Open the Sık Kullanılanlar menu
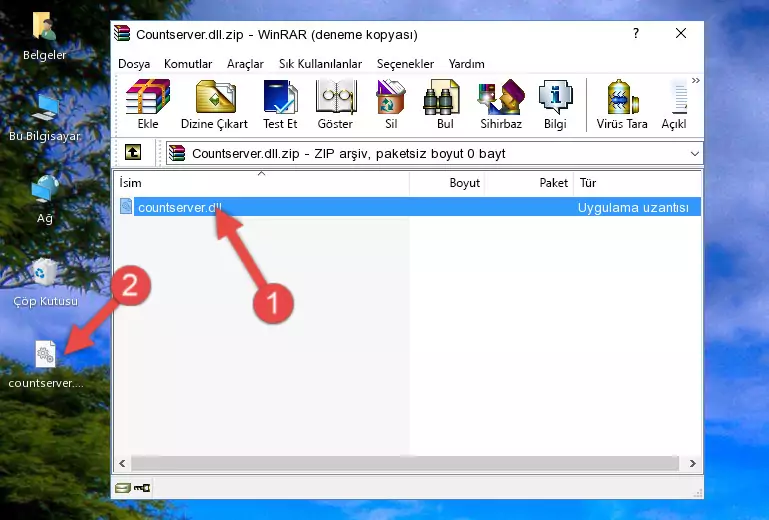The height and width of the screenshot is (520, 769). point(320,64)
